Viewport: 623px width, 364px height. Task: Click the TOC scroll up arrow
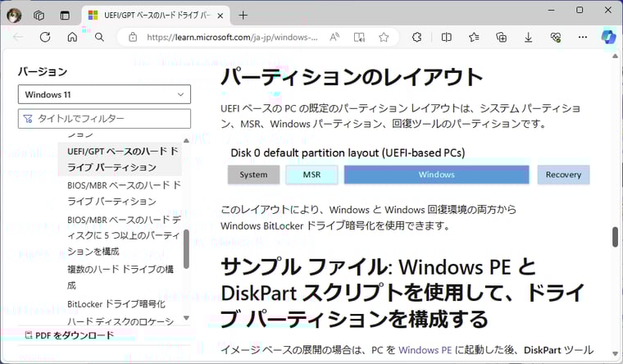[x=186, y=141]
